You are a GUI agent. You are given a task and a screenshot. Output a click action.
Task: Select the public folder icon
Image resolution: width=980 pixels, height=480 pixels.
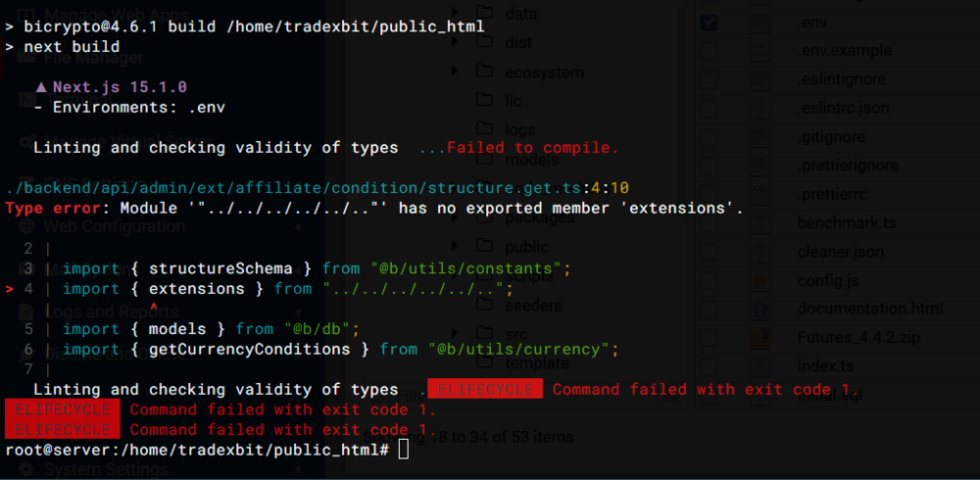484,246
